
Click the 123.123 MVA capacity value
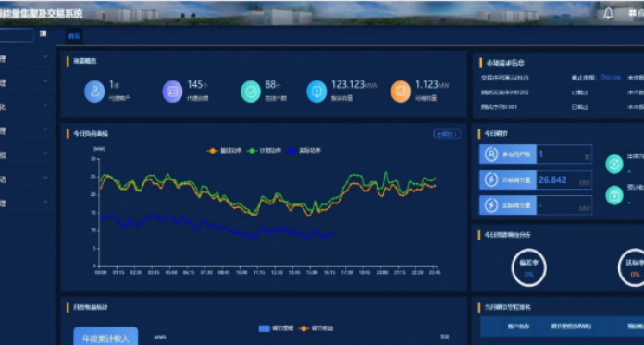[x=353, y=85]
